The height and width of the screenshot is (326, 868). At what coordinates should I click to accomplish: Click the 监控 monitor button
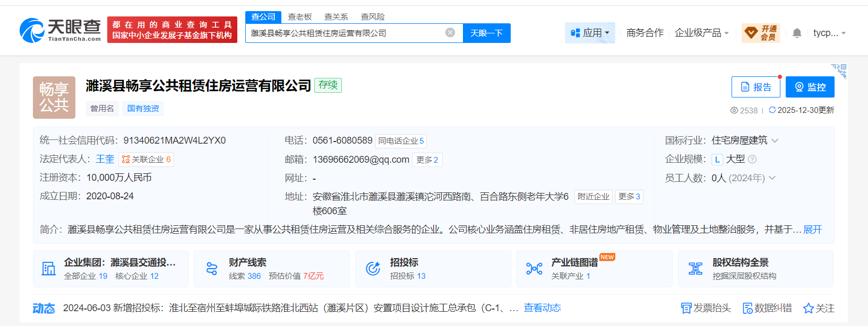(810, 87)
